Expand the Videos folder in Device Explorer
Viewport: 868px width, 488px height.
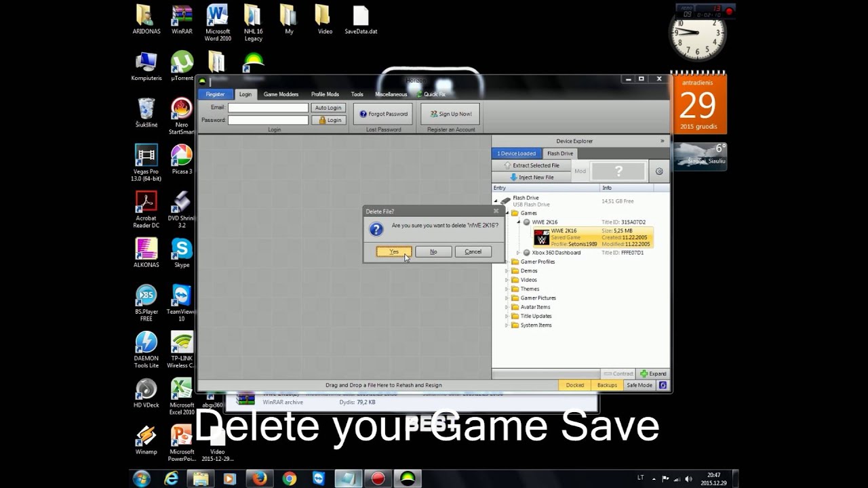click(x=507, y=280)
